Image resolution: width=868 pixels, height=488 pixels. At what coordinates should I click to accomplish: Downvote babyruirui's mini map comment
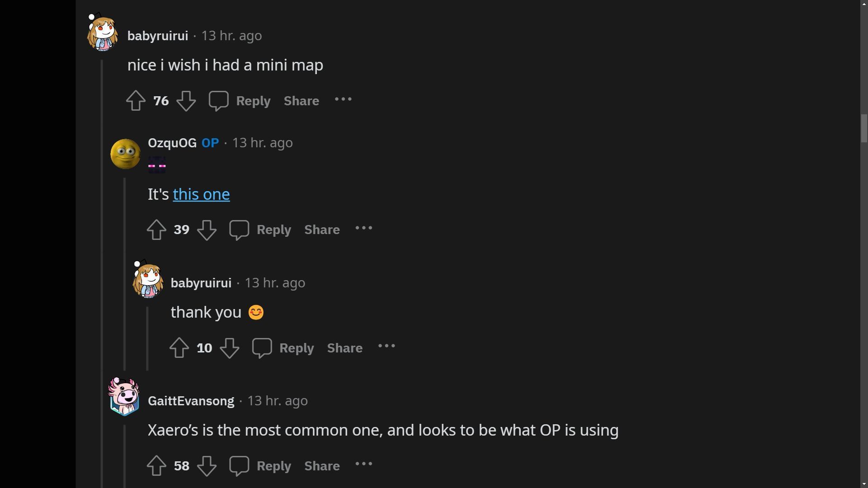[186, 101]
